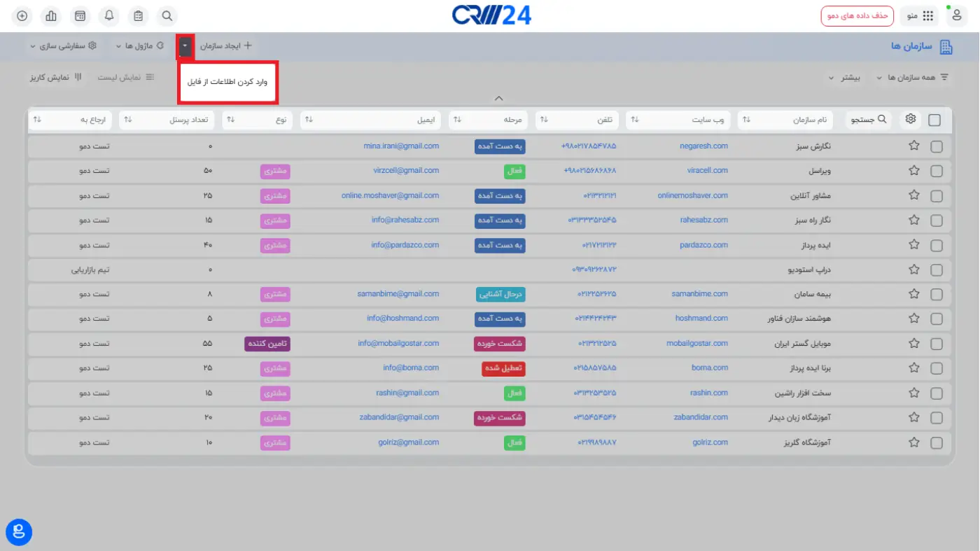Open table column settings gear icon

click(910, 120)
